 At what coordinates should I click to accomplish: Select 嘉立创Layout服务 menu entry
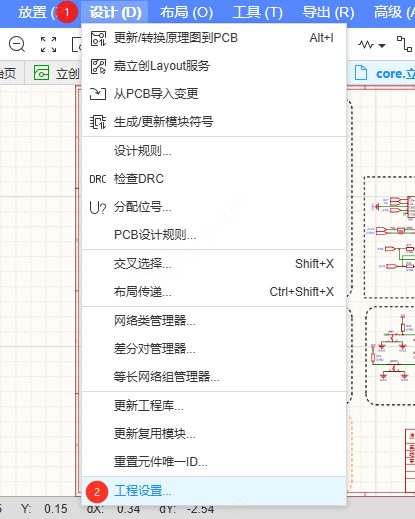[x=214, y=66]
